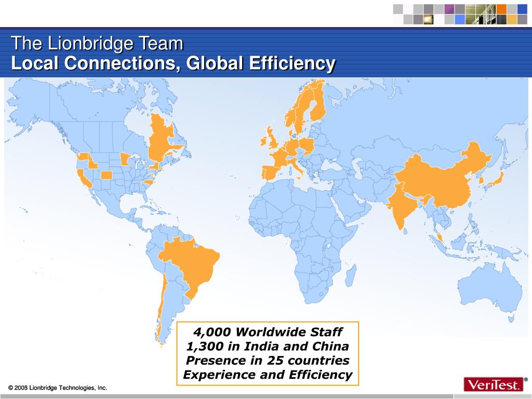Click the line "4,000 Worldwide Staff"
This screenshot has width=532, height=399.
268,331
